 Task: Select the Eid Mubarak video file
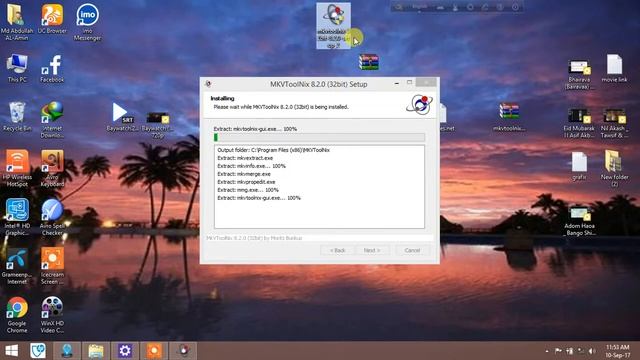(x=579, y=123)
